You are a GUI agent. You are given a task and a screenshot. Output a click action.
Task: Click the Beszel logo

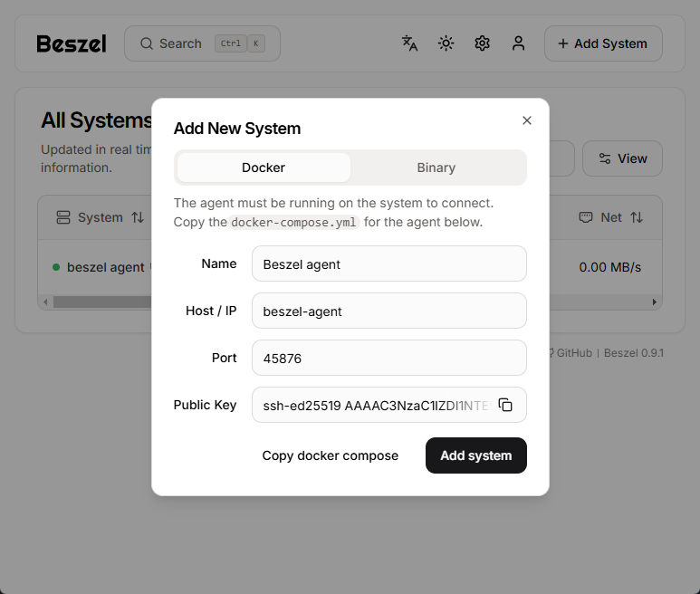[x=72, y=43]
